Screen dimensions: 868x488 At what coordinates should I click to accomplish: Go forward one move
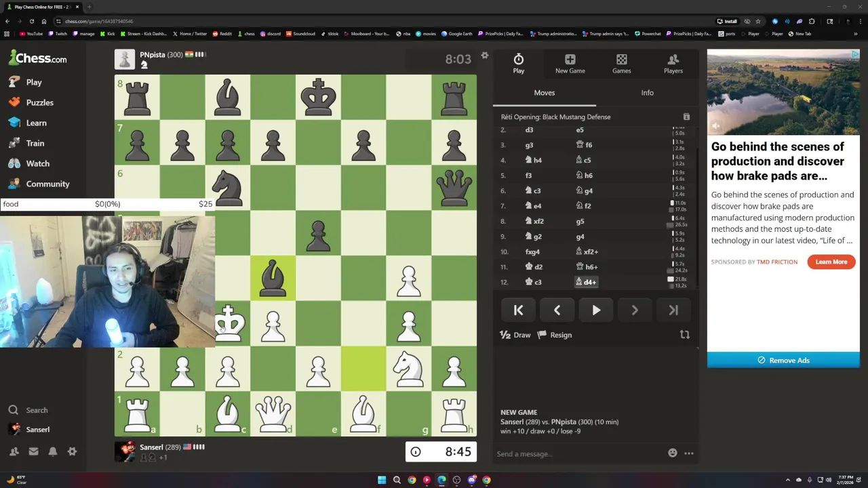pos(635,310)
